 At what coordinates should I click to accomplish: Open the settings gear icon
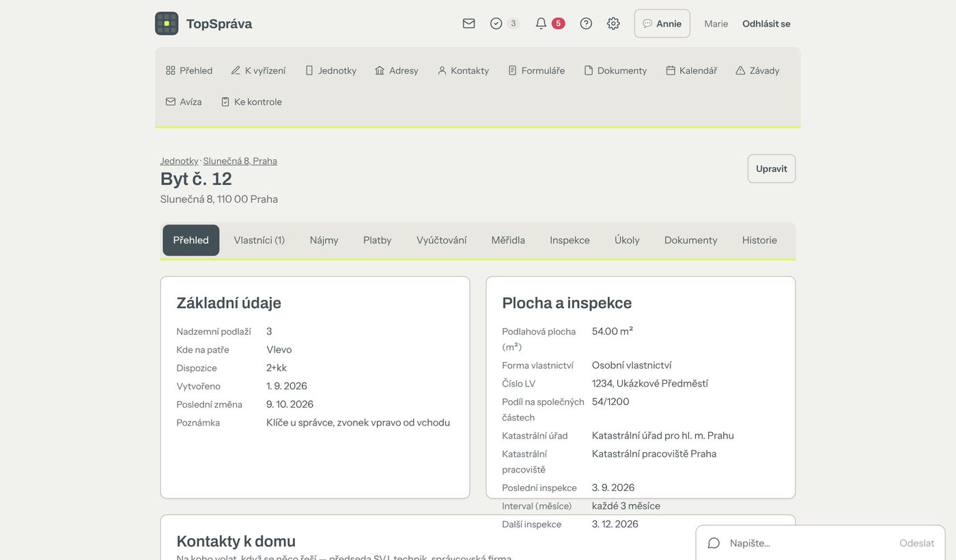point(613,23)
